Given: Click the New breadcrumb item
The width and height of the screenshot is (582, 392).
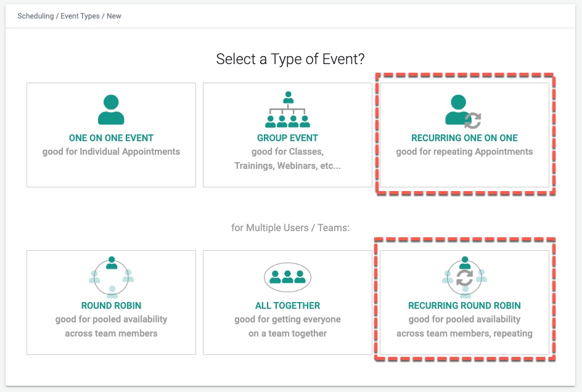Looking at the screenshot, I should coord(114,16).
